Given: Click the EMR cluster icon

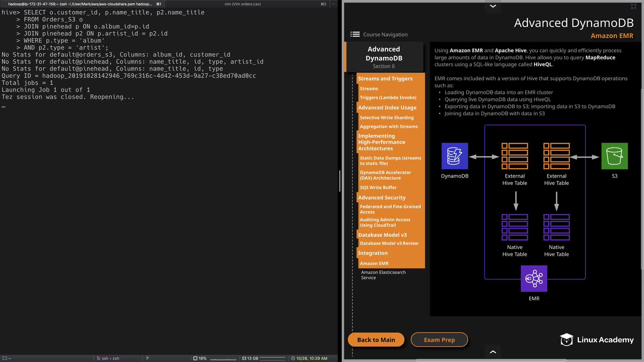Looking at the screenshot, I should (534, 279).
